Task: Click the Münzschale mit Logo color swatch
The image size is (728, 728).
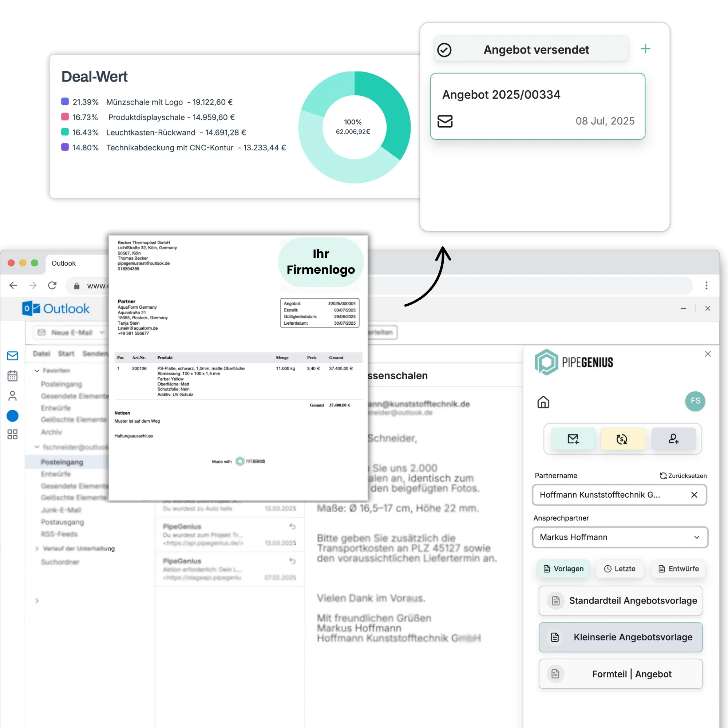Action: coord(65,101)
